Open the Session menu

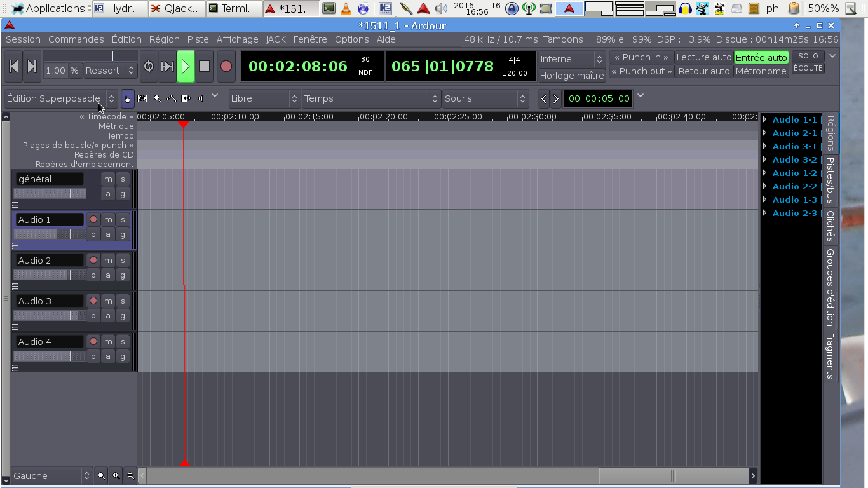point(23,39)
